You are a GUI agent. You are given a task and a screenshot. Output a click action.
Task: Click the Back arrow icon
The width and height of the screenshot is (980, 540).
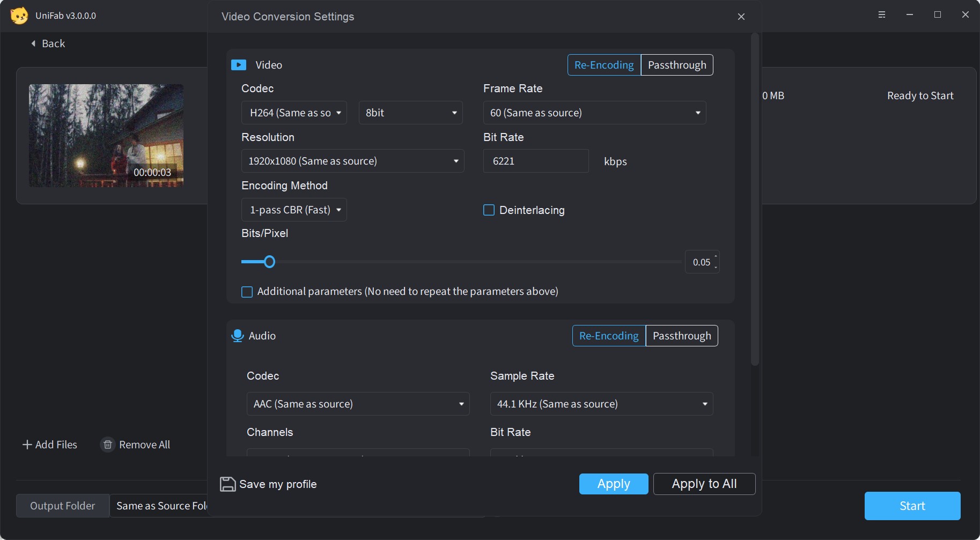coord(33,43)
